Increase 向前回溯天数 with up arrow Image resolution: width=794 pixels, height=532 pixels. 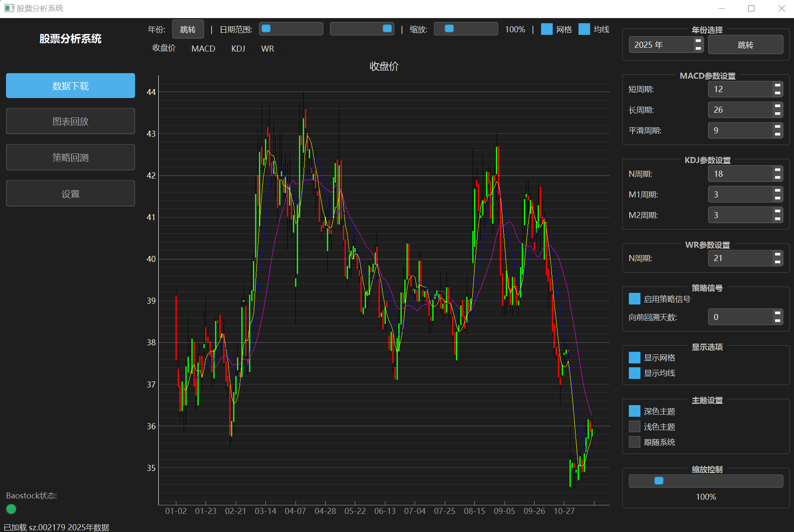778,313
